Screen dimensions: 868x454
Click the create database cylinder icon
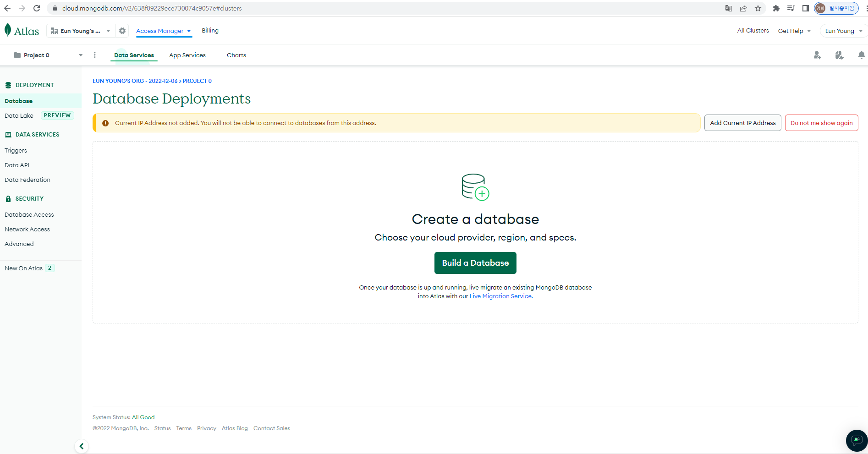point(475,187)
